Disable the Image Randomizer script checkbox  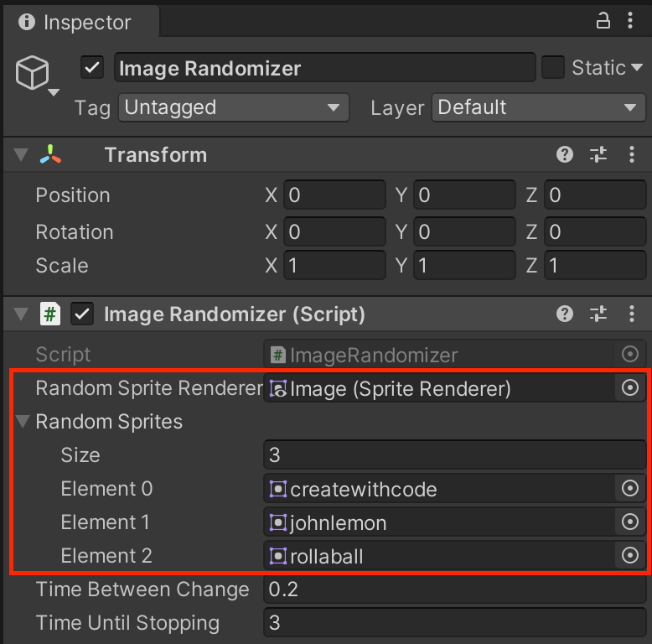coord(82,314)
